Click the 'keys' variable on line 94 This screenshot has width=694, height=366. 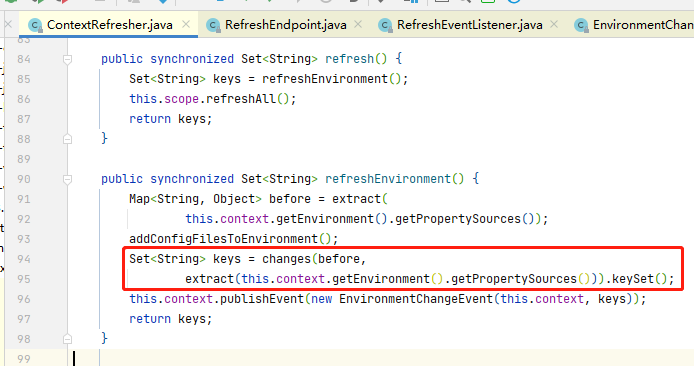point(227,258)
